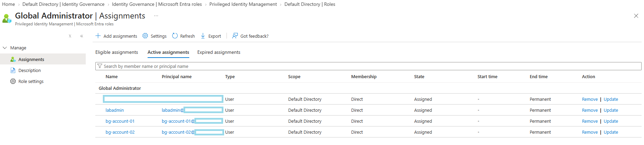Click the labadmin@ principal name link
This screenshot has width=644, height=145.
pos(173,110)
